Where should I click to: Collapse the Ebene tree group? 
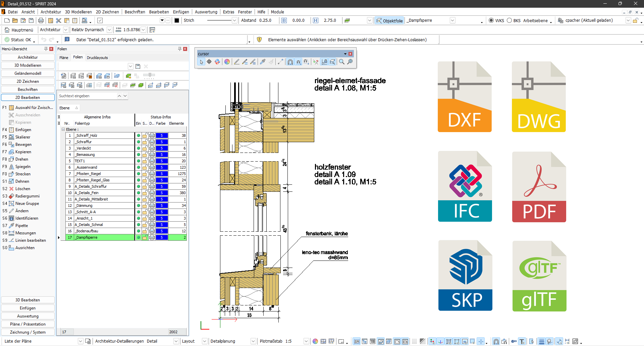coord(63,129)
